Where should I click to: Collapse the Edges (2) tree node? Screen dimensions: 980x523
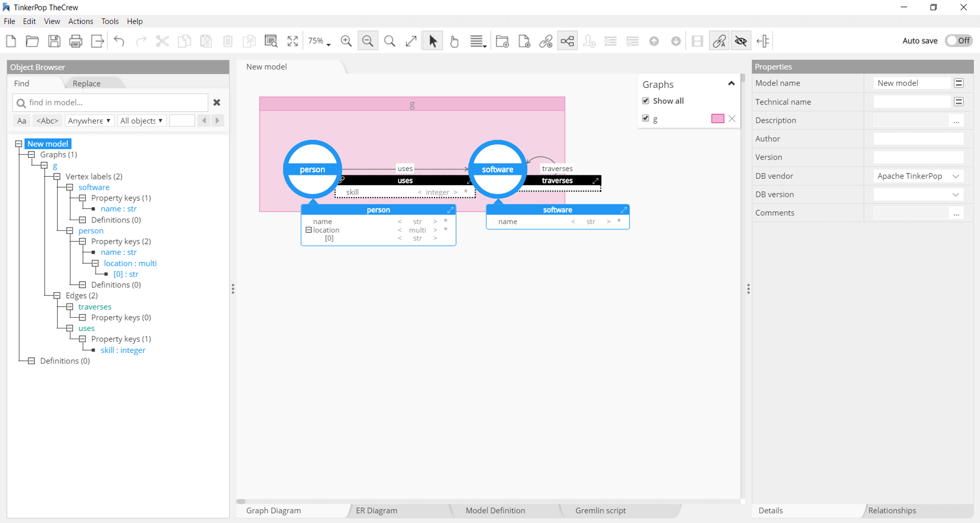pyautogui.click(x=57, y=296)
